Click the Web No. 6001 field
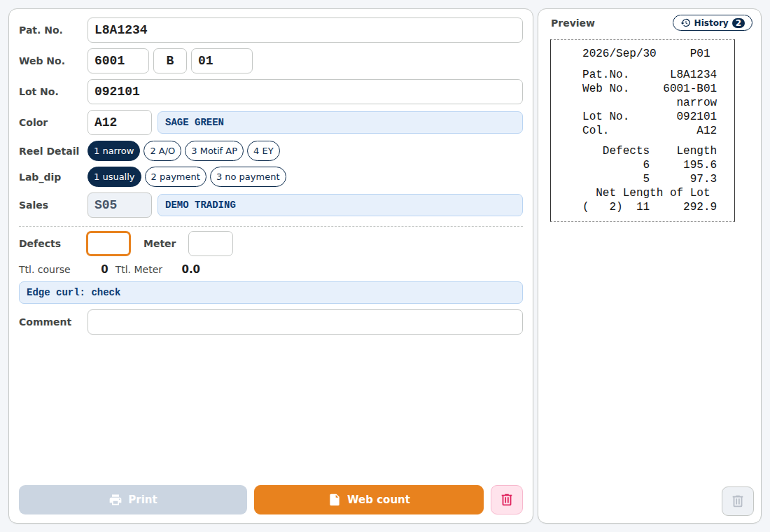This screenshot has height=532, width=770. (x=118, y=61)
